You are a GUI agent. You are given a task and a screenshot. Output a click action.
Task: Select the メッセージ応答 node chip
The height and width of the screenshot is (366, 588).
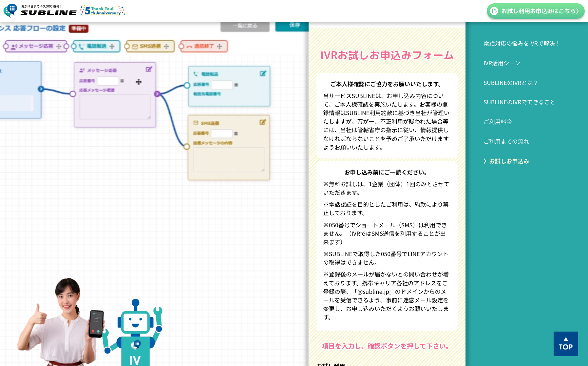click(36, 46)
